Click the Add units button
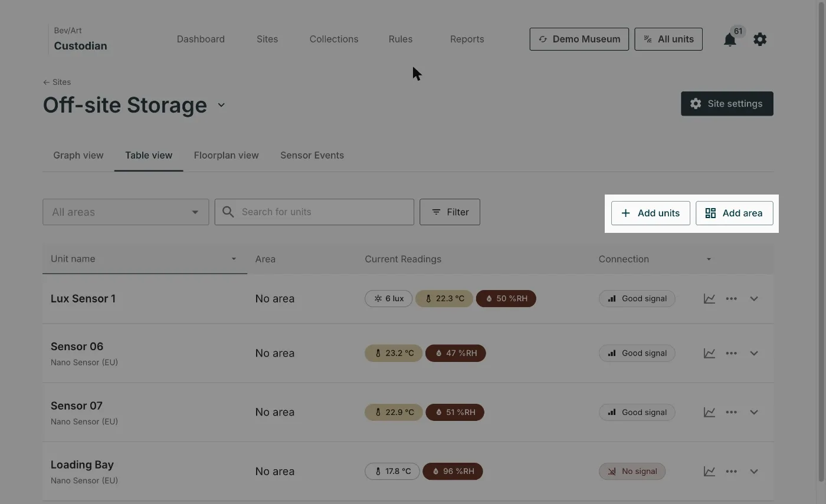Image resolution: width=826 pixels, height=504 pixels. coord(651,213)
